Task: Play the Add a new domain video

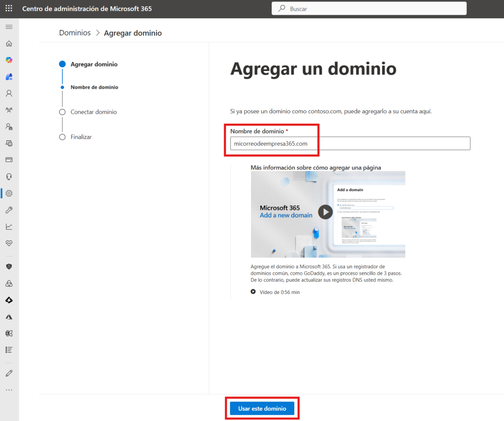Action: point(325,212)
